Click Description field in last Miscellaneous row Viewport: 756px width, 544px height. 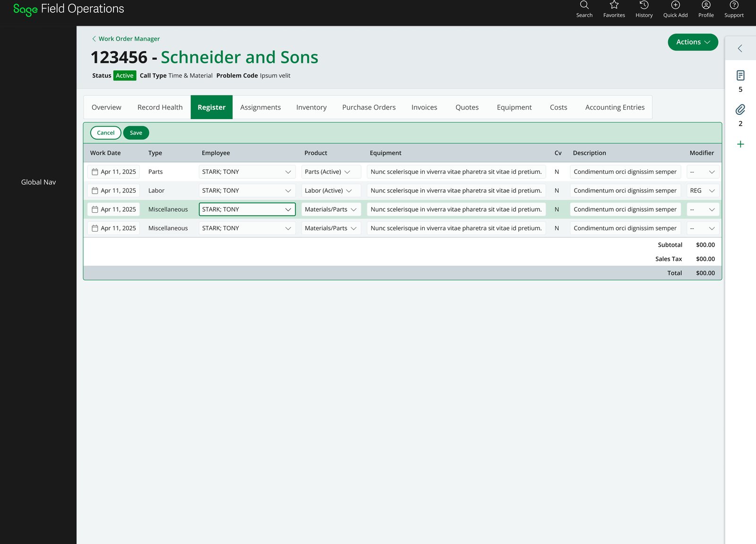625,228
